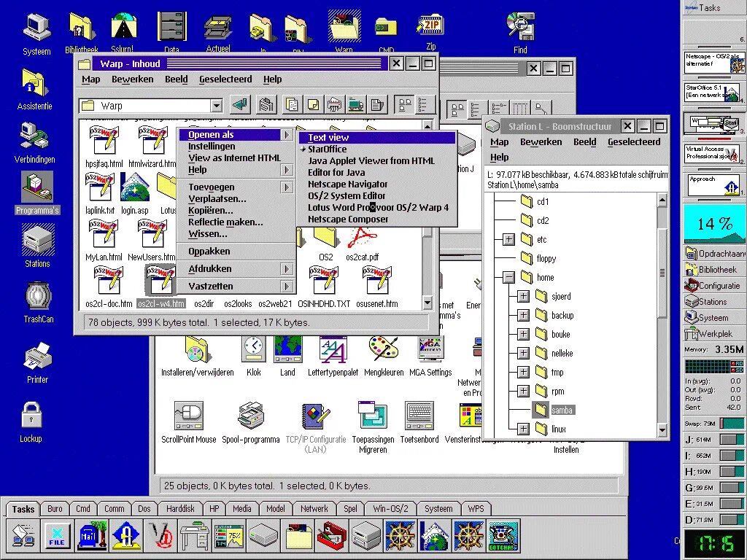
Task: Click the Systeem button in side panel
Action: pos(713,318)
